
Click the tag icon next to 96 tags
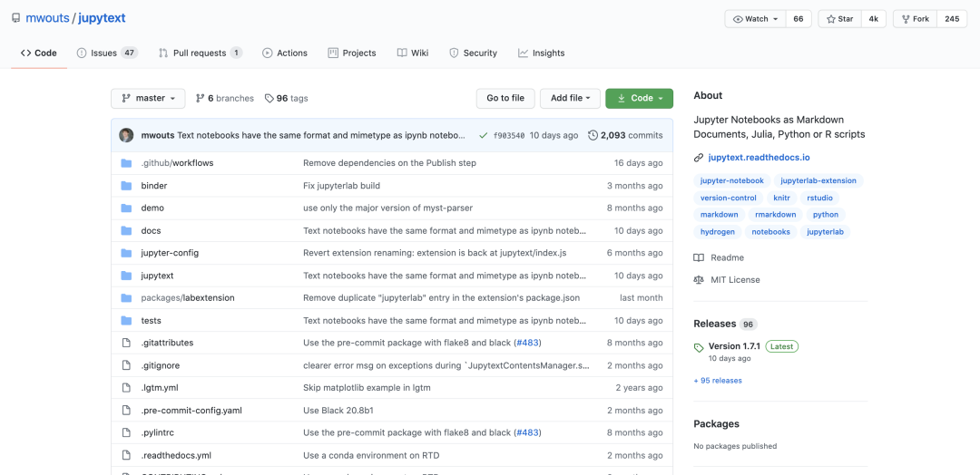[x=269, y=99]
